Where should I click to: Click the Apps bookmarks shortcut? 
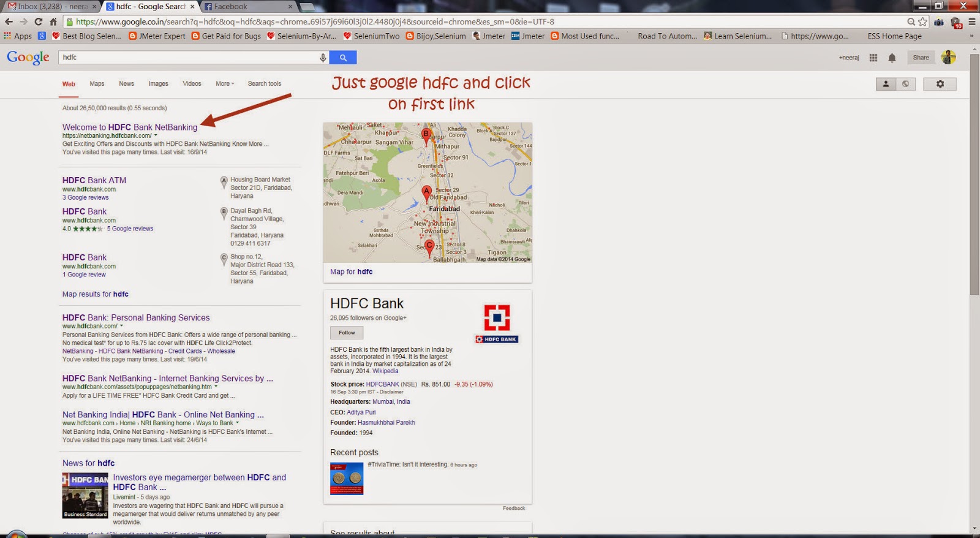tap(18, 36)
